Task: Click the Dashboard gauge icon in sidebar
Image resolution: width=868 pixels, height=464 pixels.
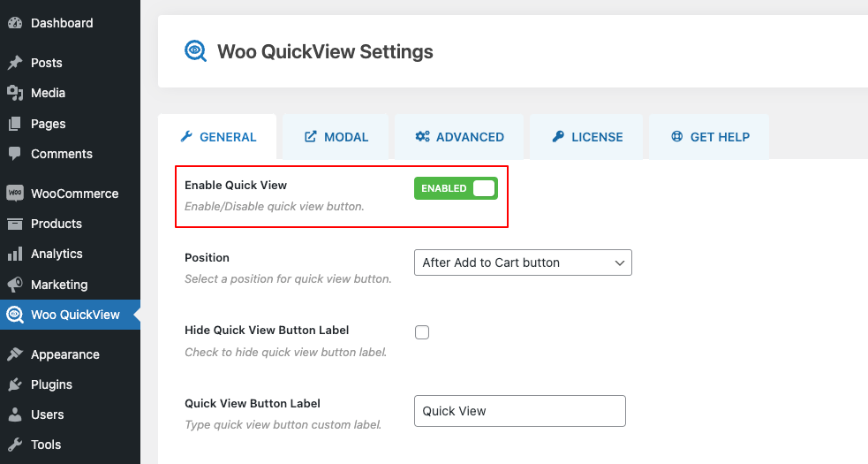Action: (14, 23)
